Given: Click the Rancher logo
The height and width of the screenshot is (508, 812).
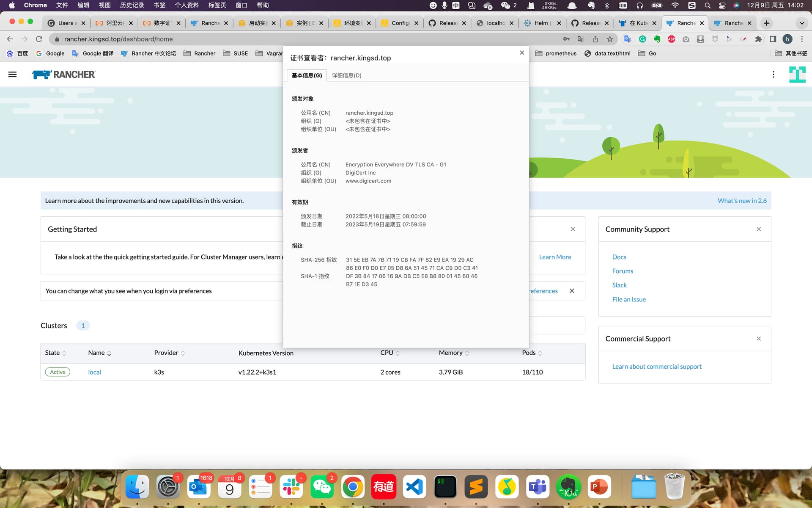Looking at the screenshot, I should pyautogui.click(x=64, y=75).
